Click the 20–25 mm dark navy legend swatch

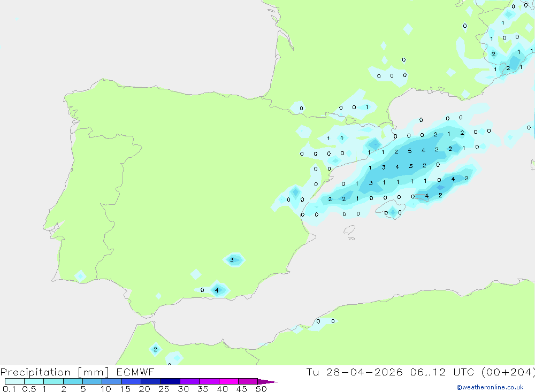150,381
